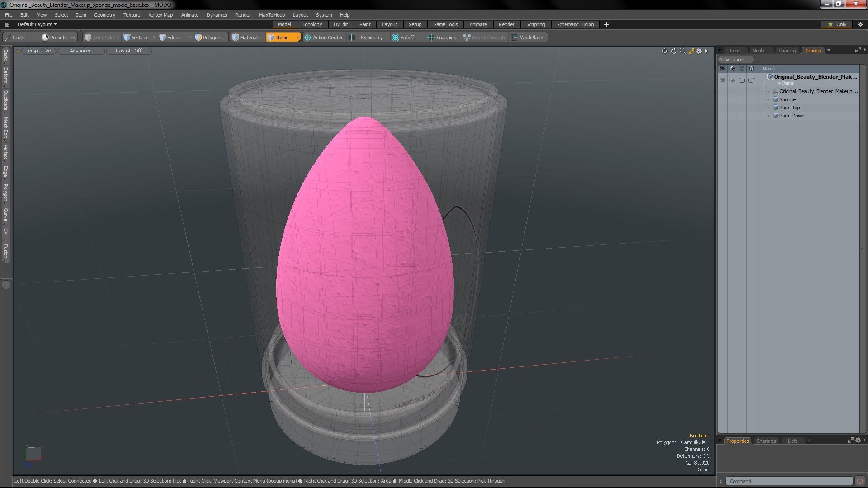Open the Default Layouts dropdown
The width and height of the screenshot is (868, 488).
point(37,24)
